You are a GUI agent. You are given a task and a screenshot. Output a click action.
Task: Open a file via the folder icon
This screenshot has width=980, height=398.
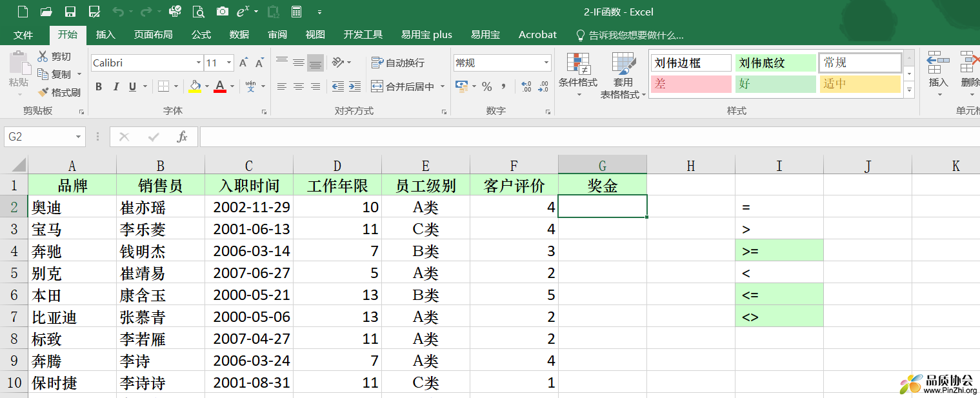46,12
